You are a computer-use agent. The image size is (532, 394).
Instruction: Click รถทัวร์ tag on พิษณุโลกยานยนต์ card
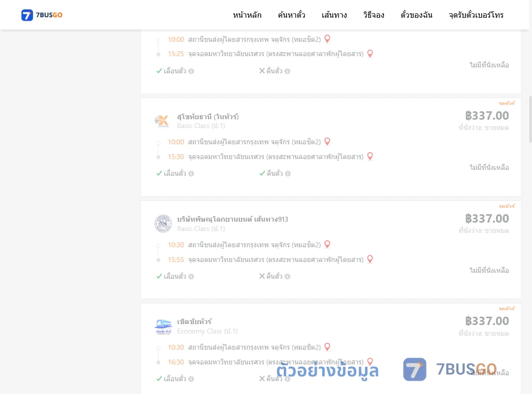click(506, 206)
